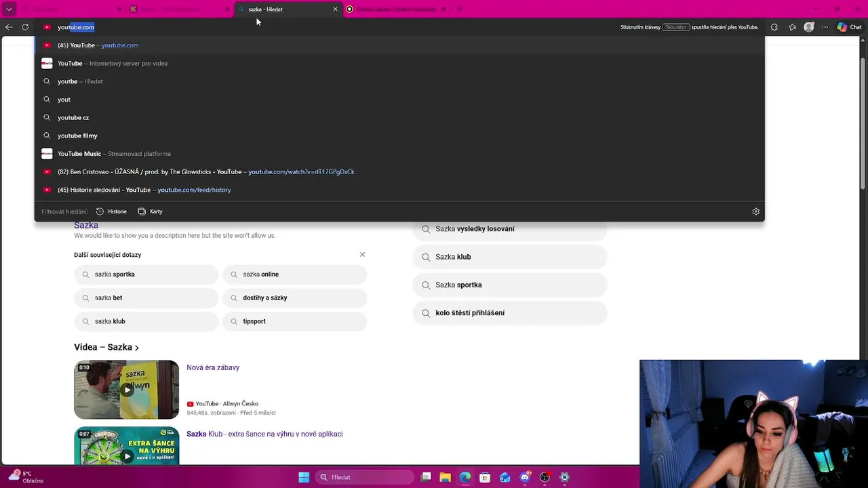Screen dimensions: 868x488
Task: Open the Windows Start button
Action: 304,477
